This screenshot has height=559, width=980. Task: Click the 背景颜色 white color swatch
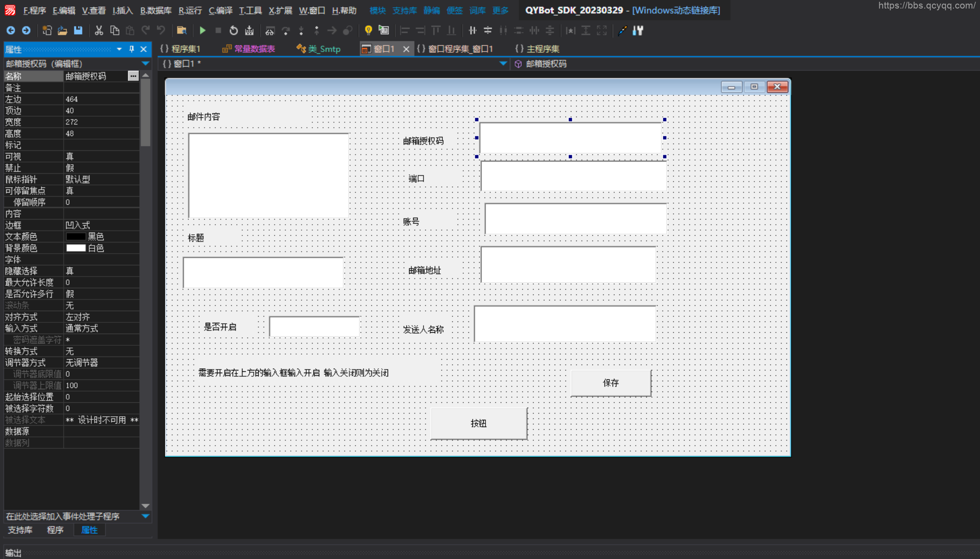[76, 248]
